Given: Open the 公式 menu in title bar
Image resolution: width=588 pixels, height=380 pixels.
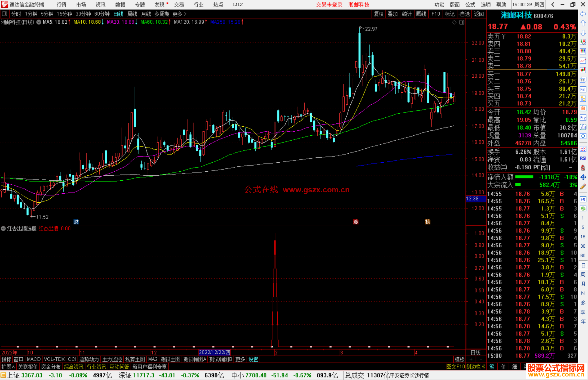Looking at the screenshot, I should (470, 5).
